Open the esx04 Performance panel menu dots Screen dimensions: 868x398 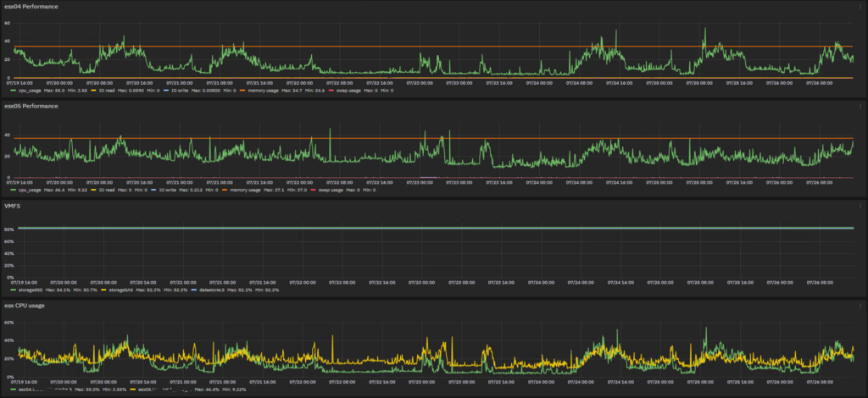[860, 7]
